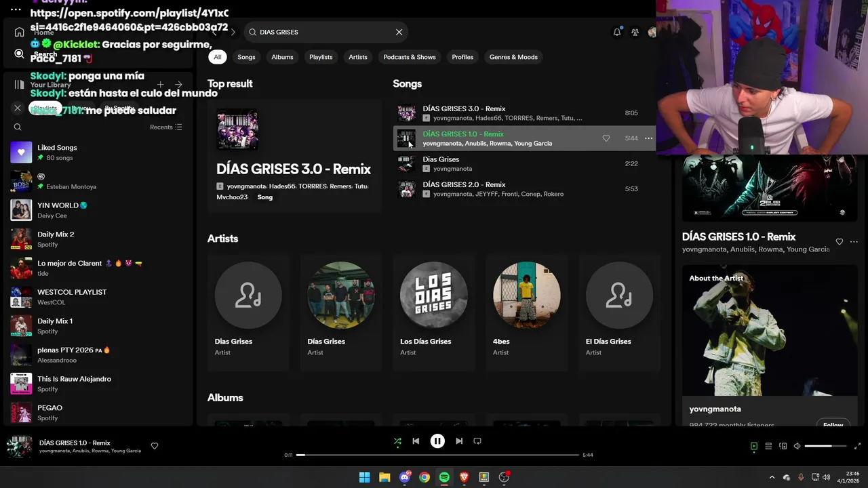
Task: Open Lo mejor de Clarent playlist
Action: pyautogui.click(x=98, y=268)
